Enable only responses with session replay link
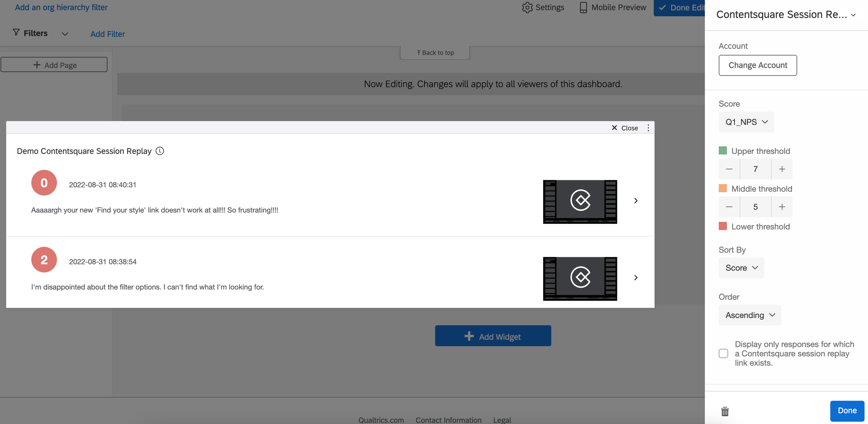Image resolution: width=868 pixels, height=424 pixels. (x=723, y=353)
